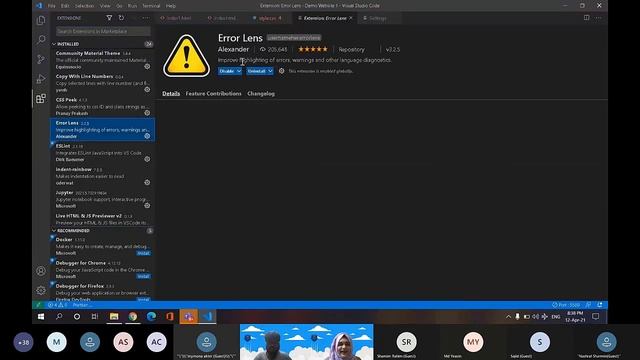Open gear menu for Error Lens list item
Image resolution: width=640 pixels, height=360 pixels.
[147, 136]
